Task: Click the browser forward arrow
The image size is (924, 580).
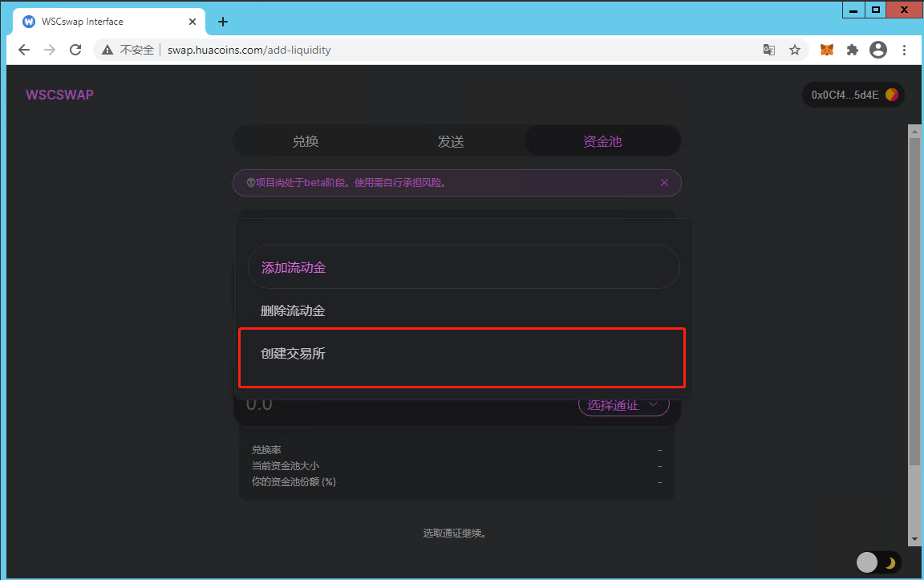Action: [50, 50]
